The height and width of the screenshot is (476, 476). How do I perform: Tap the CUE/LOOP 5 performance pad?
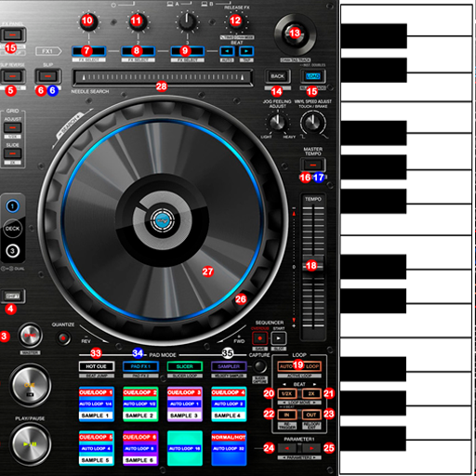point(97,448)
